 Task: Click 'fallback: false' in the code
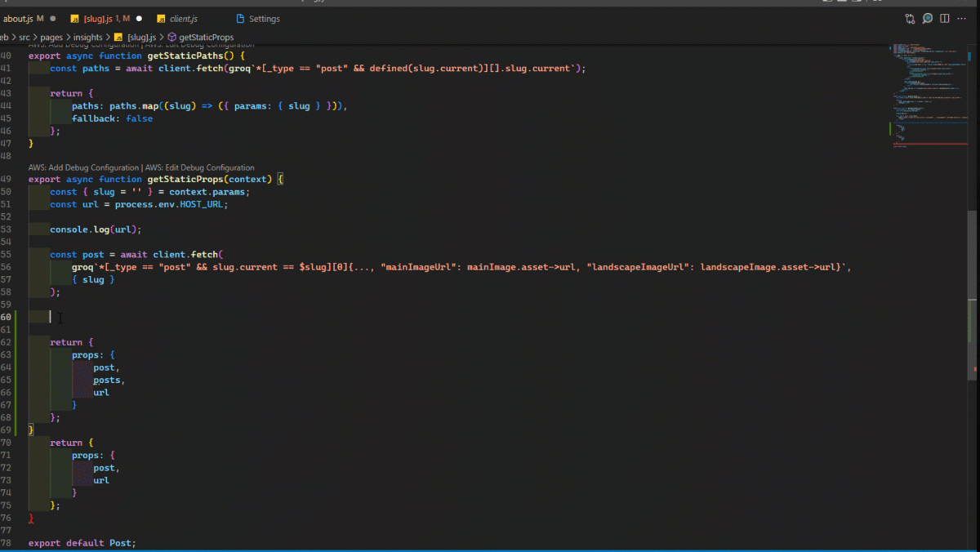click(x=112, y=118)
